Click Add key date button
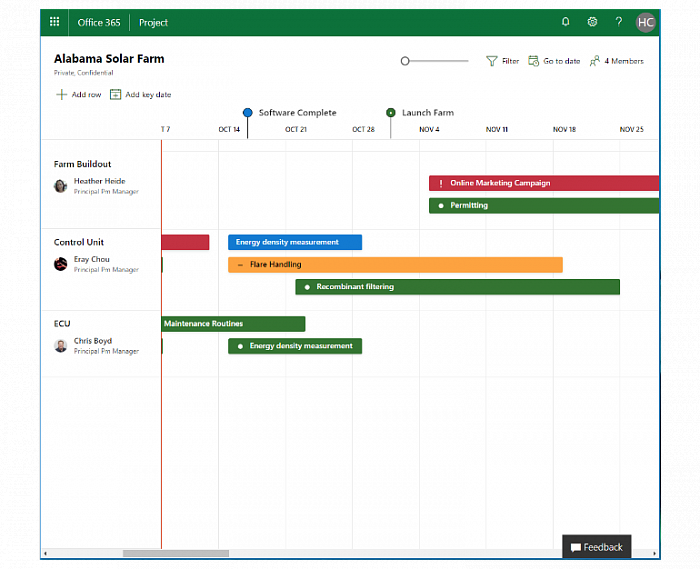The height and width of the screenshot is (569, 700). (116, 95)
